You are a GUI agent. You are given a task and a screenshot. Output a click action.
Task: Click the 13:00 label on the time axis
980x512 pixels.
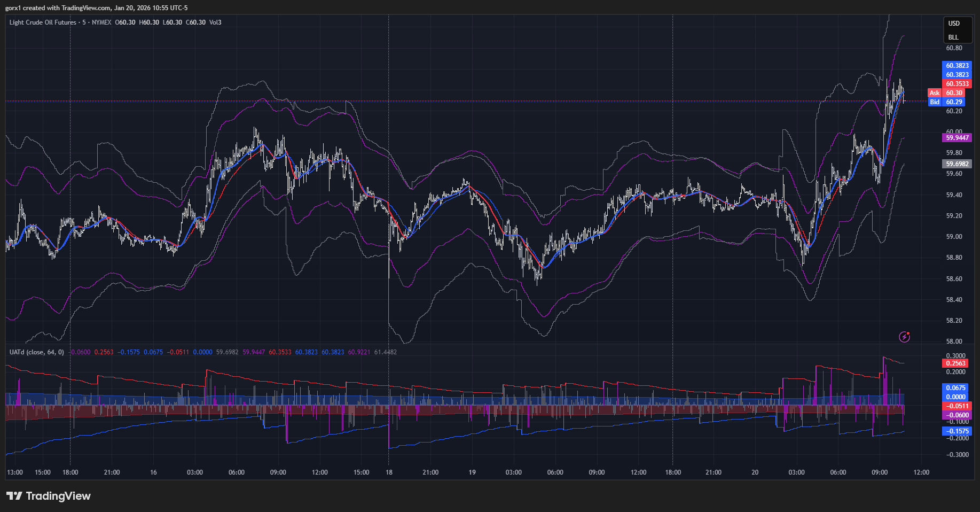[x=15, y=472]
